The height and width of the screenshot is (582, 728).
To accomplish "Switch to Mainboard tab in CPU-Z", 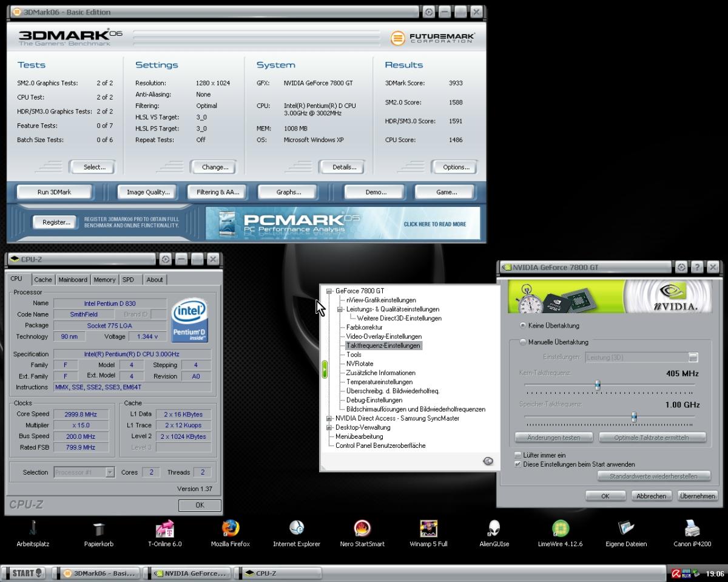I will coord(73,280).
